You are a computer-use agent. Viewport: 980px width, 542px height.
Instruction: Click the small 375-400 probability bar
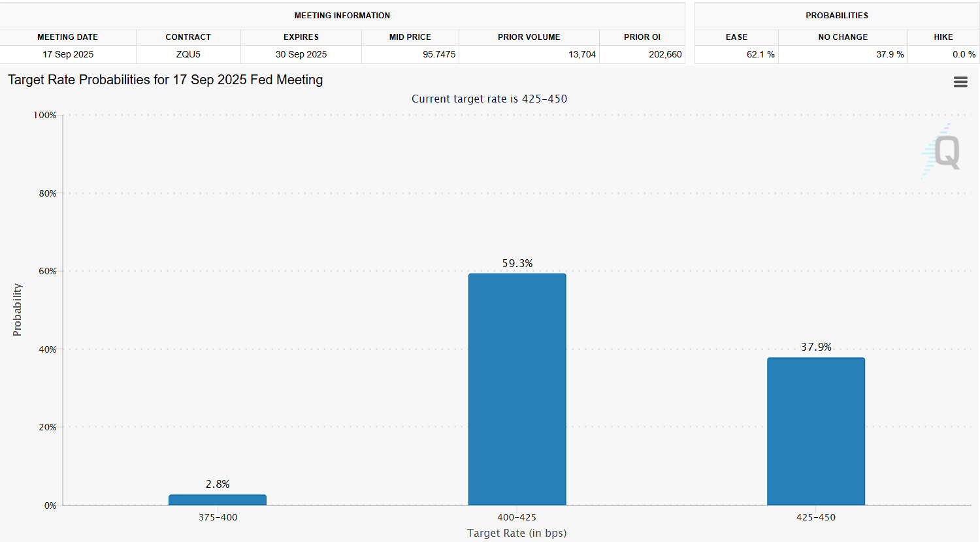[218, 500]
